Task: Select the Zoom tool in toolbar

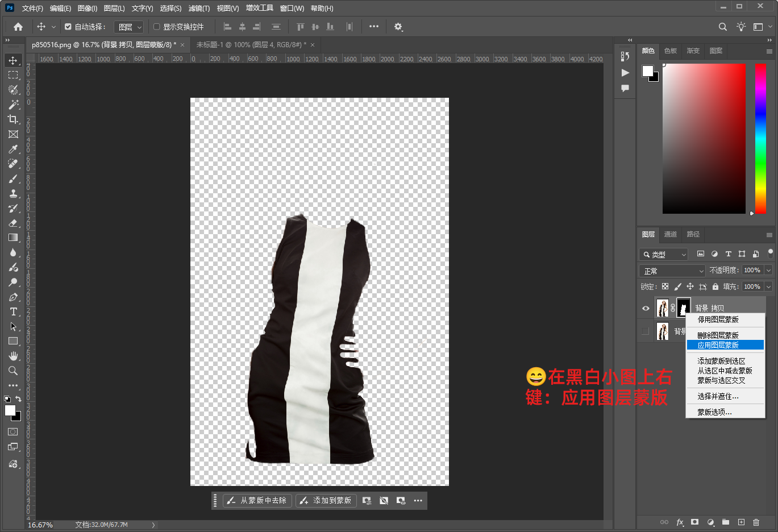Action: point(13,371)
